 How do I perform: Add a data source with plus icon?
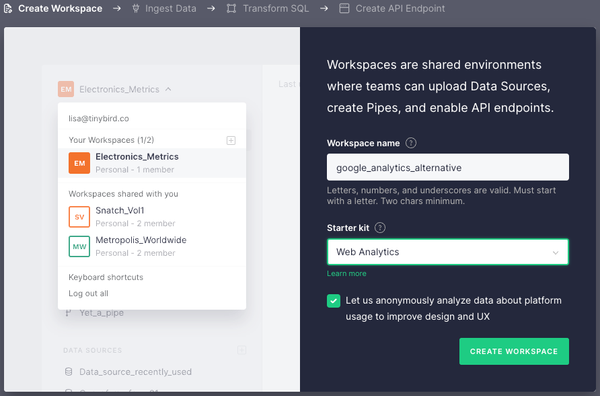click(241, 350)
